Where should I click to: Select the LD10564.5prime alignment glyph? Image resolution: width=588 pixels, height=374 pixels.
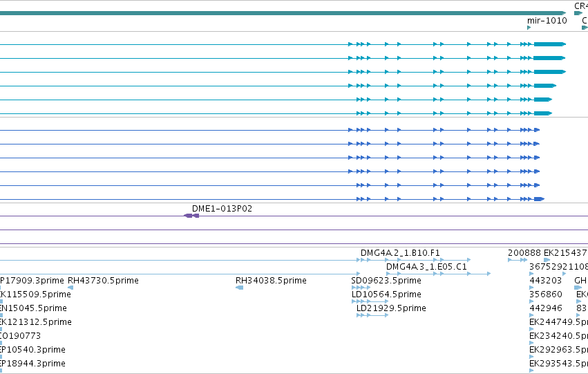click(370, 301)
